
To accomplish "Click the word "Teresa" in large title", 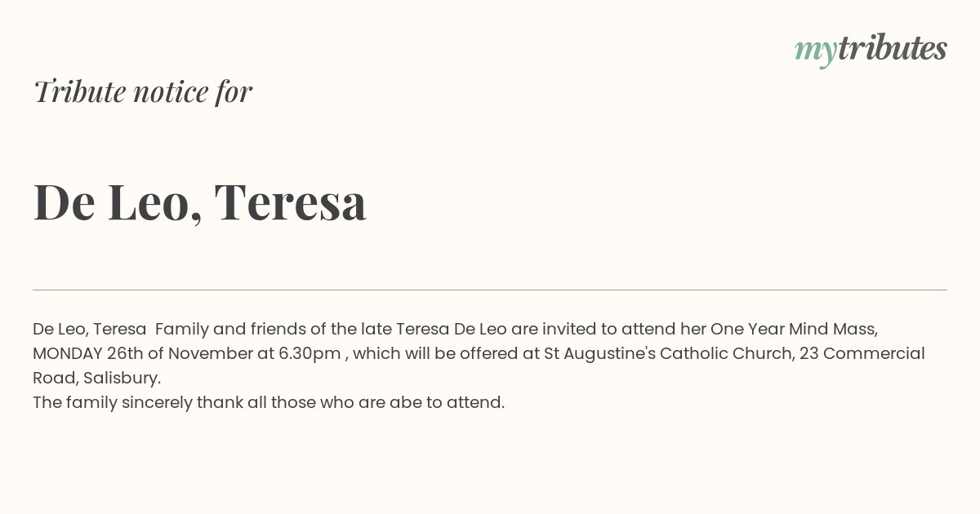I will click(290, 202).
